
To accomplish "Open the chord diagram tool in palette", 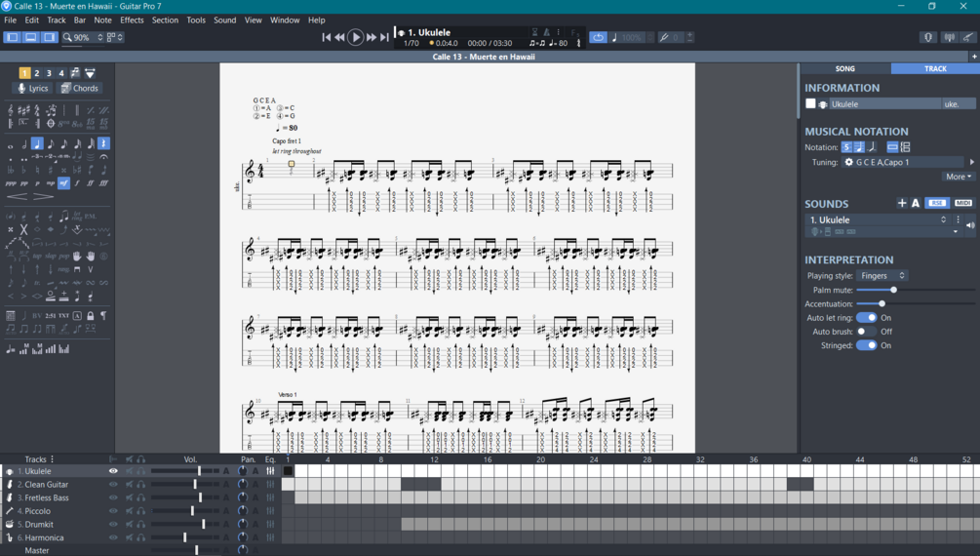I will click(x=11, y=315).
